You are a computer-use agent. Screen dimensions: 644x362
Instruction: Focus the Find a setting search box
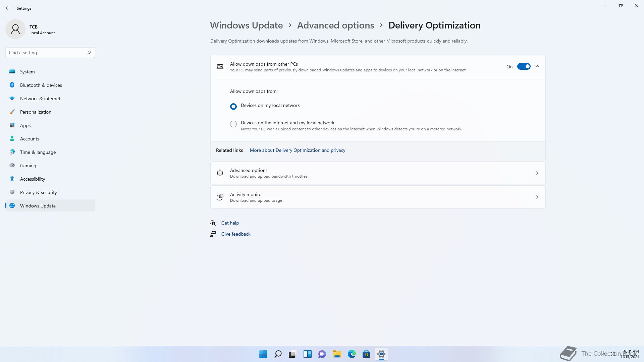pyautogui.click(x=50, y=53)
